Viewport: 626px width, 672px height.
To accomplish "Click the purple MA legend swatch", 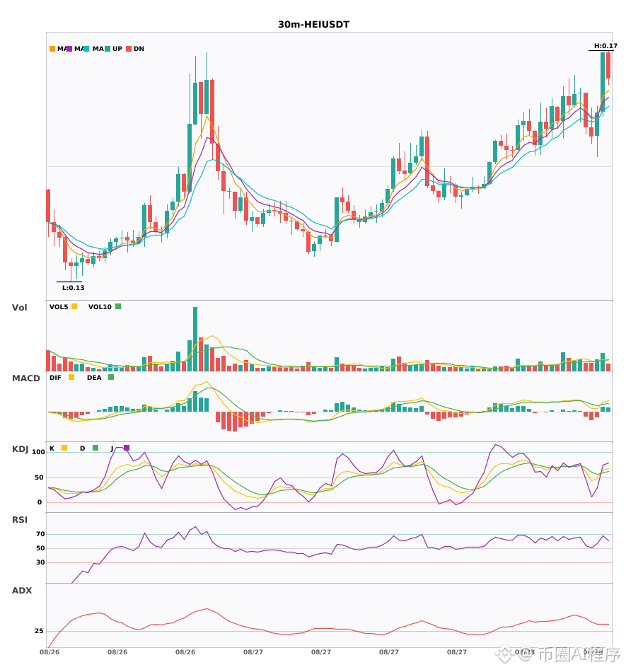I will coord(69,49).
